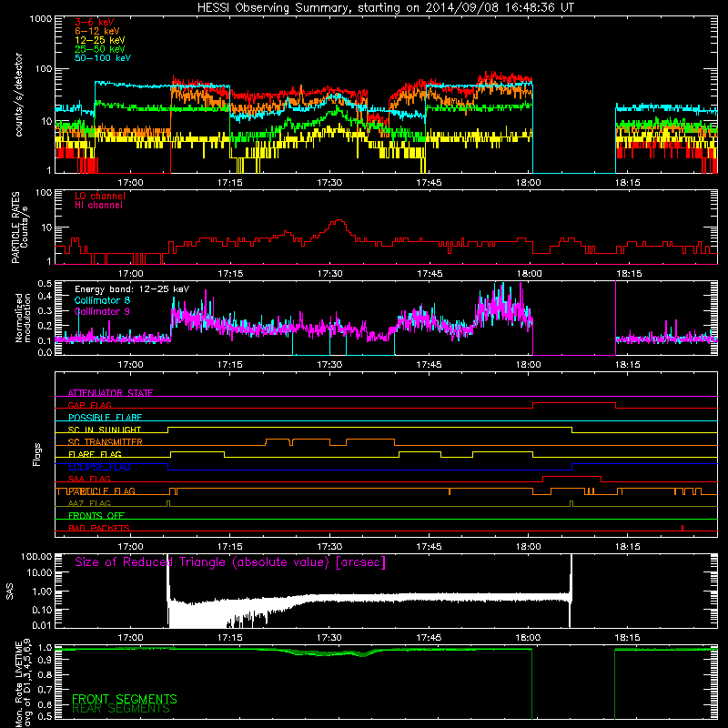The image size is (728, 728).
Task: Select the 25-50 keV legend label
Action: click(100, 49)
